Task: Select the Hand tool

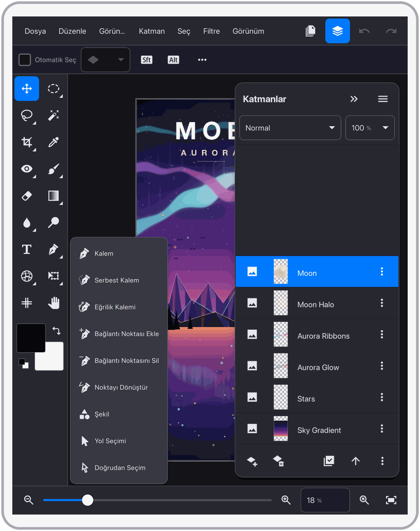Action: (54, 303)
